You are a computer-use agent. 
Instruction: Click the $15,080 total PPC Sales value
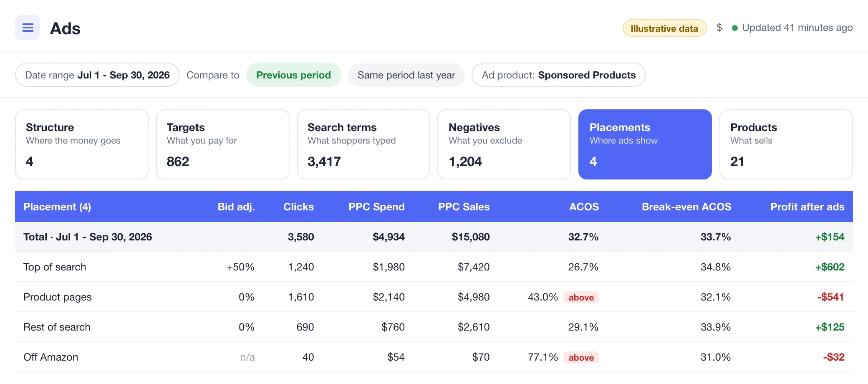point(470,237)
